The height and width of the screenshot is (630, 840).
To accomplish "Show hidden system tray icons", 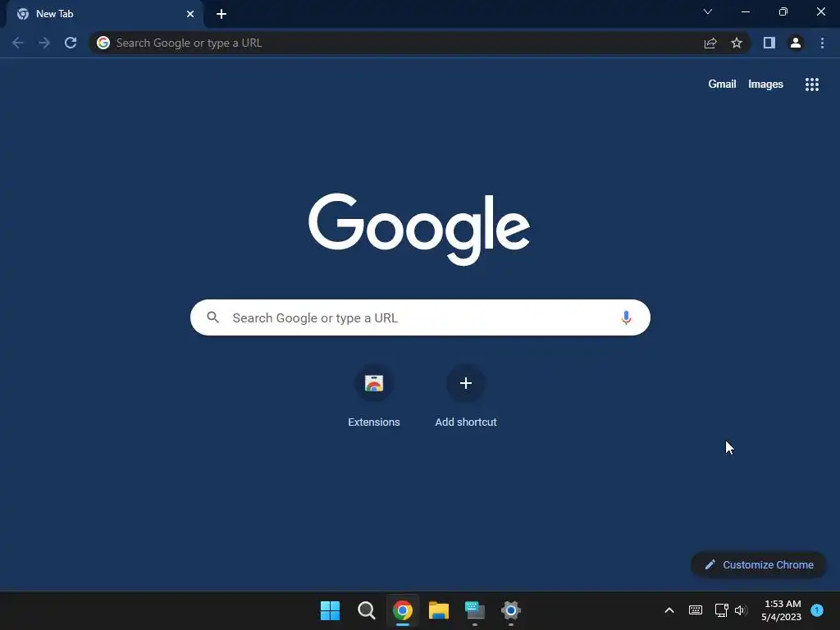I will click(669, 610).
